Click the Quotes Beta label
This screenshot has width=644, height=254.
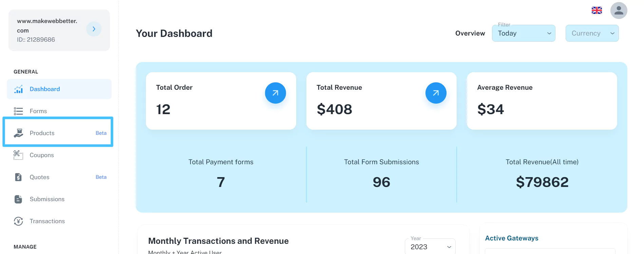101,177
